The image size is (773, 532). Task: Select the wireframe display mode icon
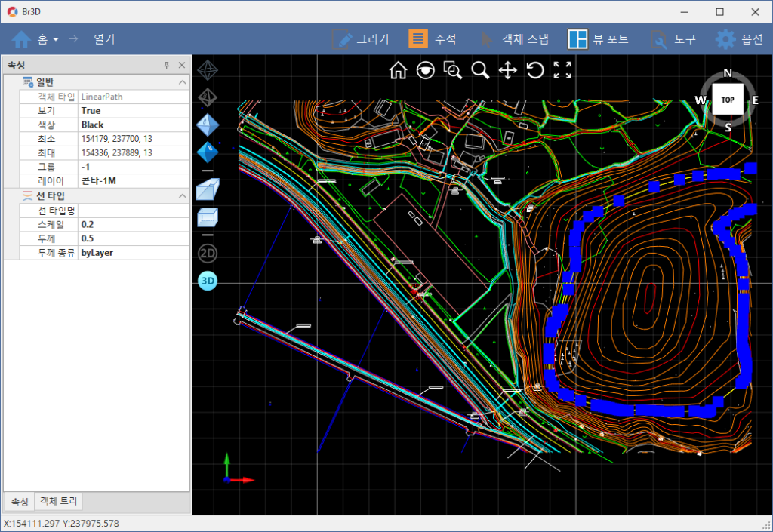[208, 70]
